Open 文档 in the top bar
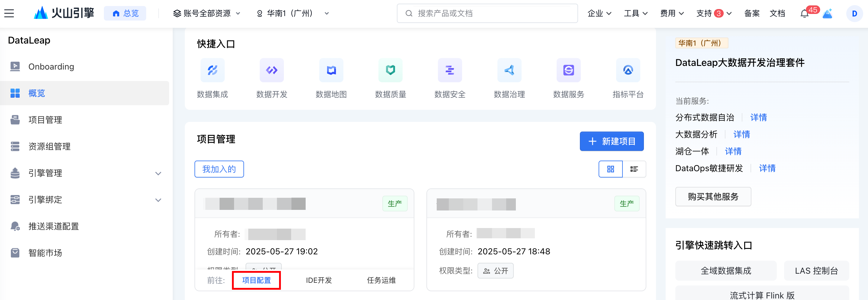This screenshot has height=300, width=868. click(x=777, y=14)
